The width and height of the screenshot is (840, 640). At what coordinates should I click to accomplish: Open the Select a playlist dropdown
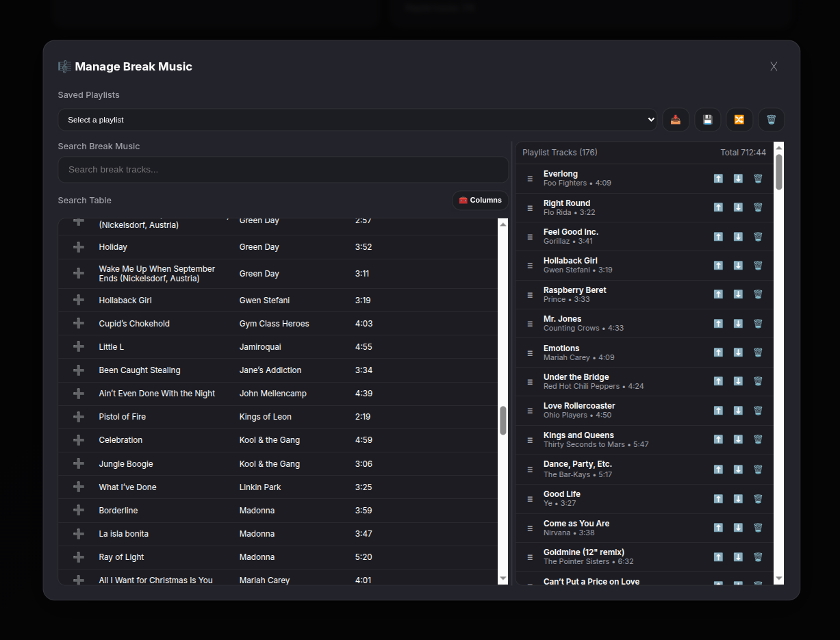tap(357, 120)
